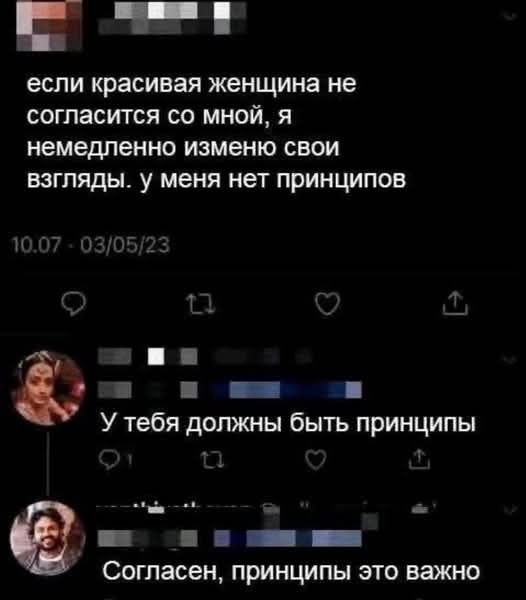Reply to 'У тебя должны быть принципы' comment
This screenshot has width=526, height=600.
109,459
